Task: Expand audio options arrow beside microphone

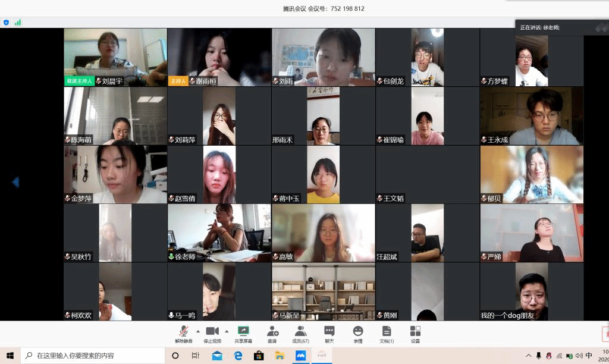Action: [x=198, y=331]
